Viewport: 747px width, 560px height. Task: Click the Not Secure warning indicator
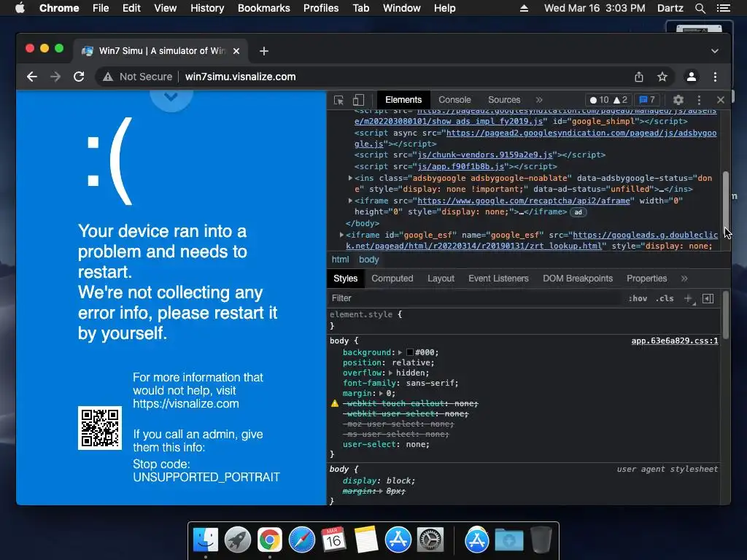137,77
